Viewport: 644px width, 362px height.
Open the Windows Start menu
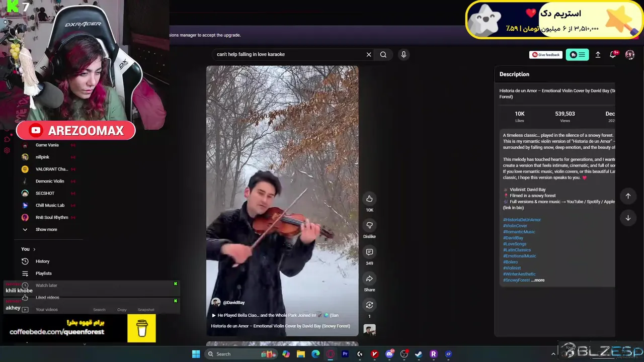pos(196,354)
